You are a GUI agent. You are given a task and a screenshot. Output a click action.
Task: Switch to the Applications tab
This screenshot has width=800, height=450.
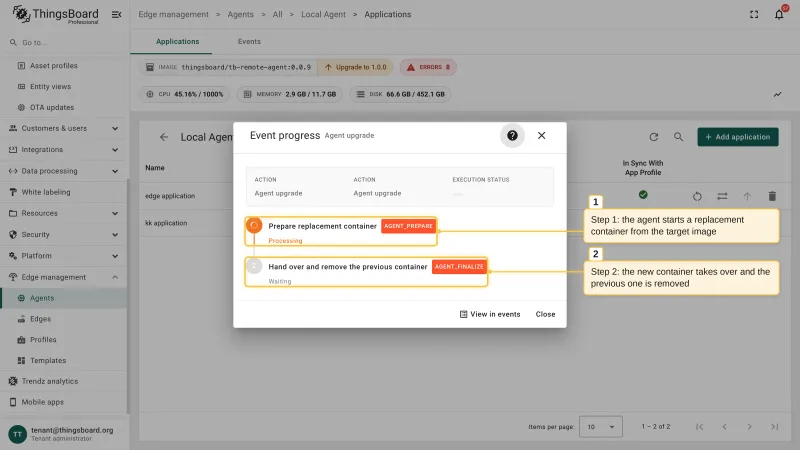pyautogui.click(x=178, y=41)
